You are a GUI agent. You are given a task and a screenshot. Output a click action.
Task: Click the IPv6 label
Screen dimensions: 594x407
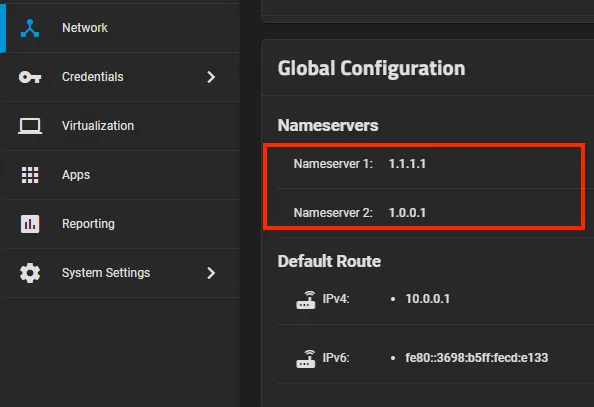click(x=336, y=357)
